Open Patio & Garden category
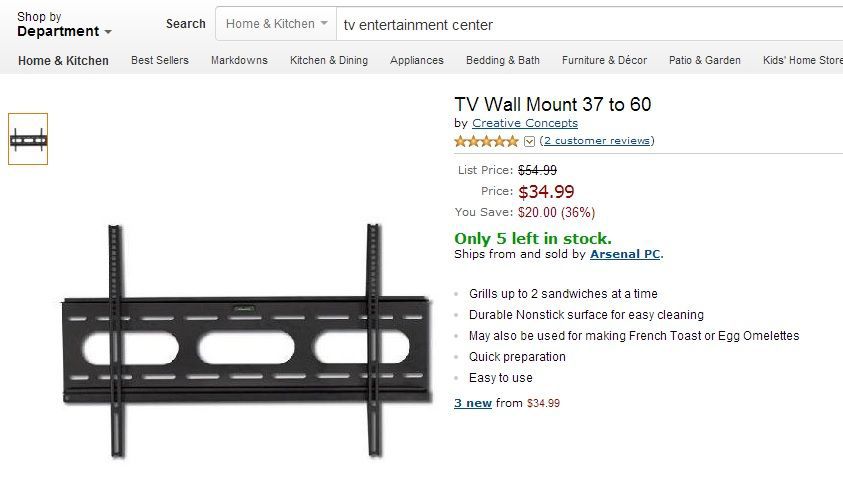The width and height of the screenshot is (843, 480). pyautogui.click(x=705, y=60)
